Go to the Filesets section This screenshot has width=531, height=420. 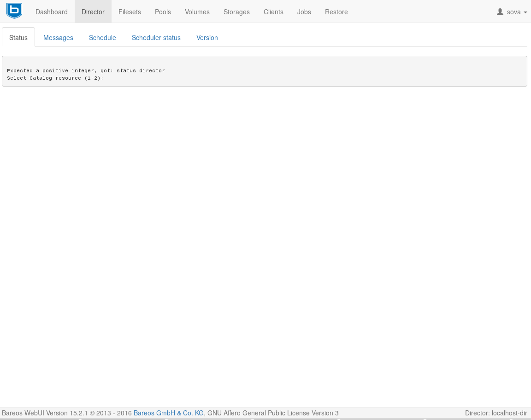(130, 12)
